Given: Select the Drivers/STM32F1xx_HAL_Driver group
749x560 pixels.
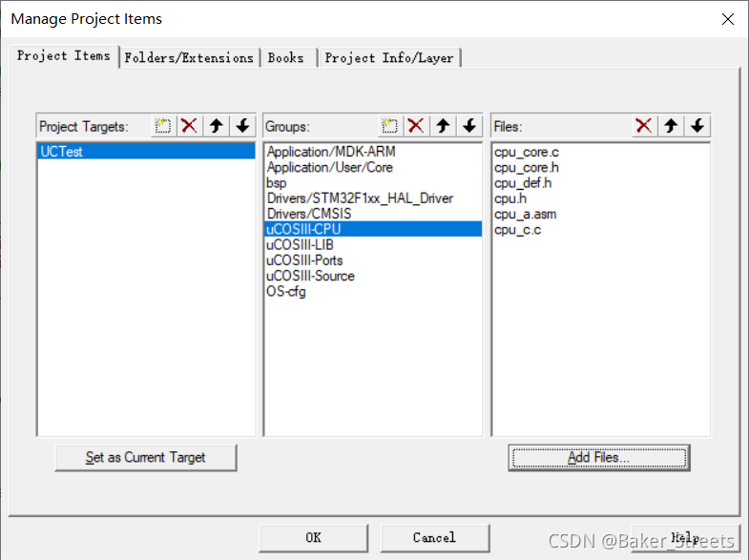Looking at the screenshot, I should pyautogui.click(x=372, y=198).
